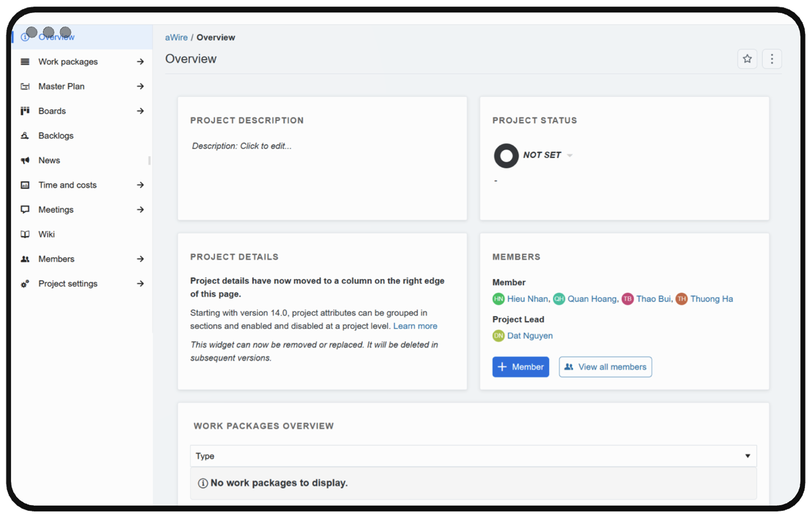Open the three-dot more menu
The height and width of the screenshot is (517, 812).
(x=772, y=59)
